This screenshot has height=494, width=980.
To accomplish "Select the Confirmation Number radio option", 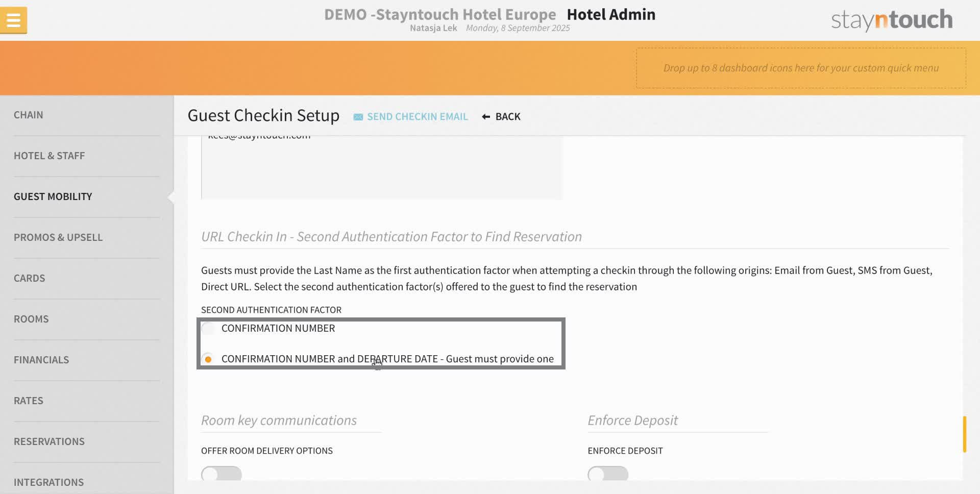I will click(x=208, y=328).
